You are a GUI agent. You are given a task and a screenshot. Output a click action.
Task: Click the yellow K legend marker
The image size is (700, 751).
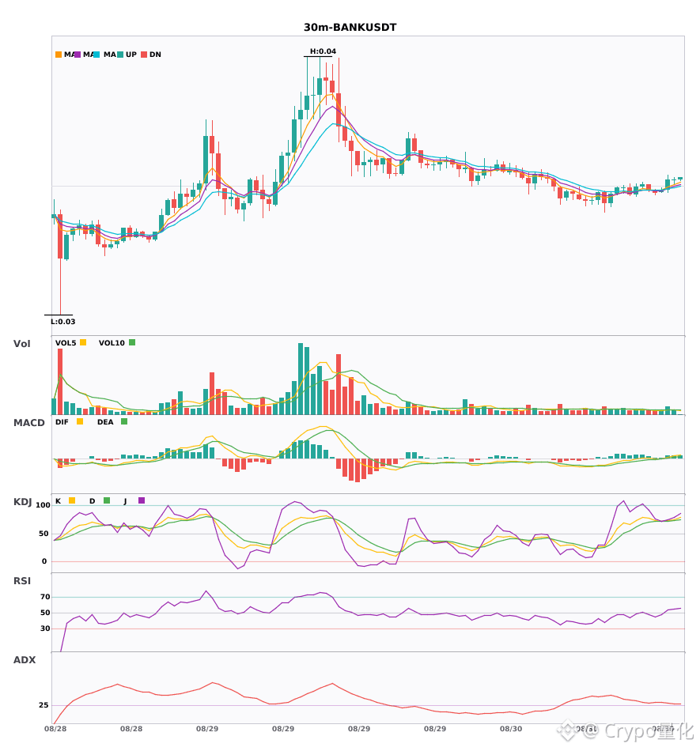point(72,500)
